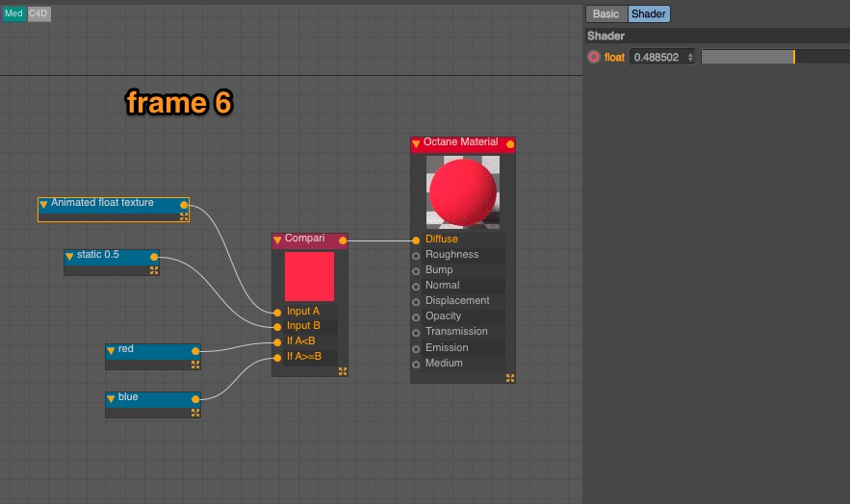Image resolution: width=850 pixels, height=504 pixels.
Task: Click the float value input field
Action: pos(657,57)
